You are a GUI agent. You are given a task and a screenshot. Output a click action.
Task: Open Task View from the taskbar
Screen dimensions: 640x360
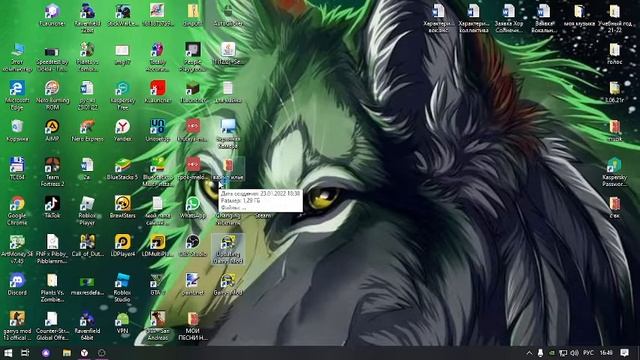point(25,353)
